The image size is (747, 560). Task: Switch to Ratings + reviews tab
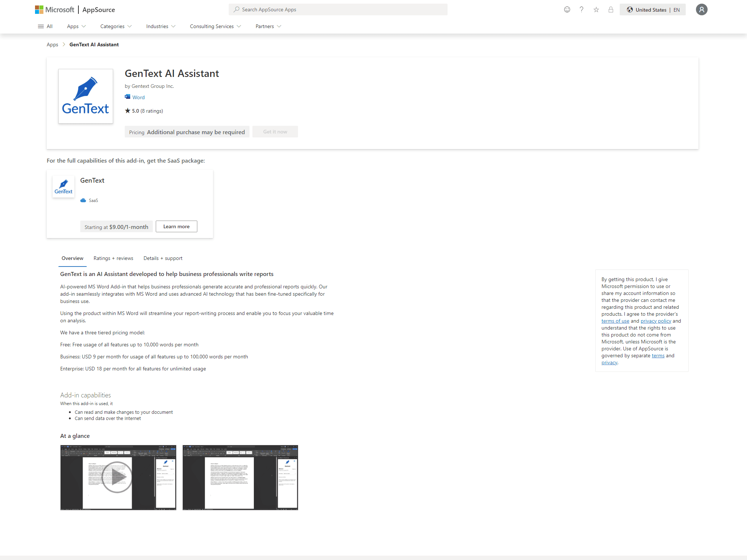tap(113, 258)
